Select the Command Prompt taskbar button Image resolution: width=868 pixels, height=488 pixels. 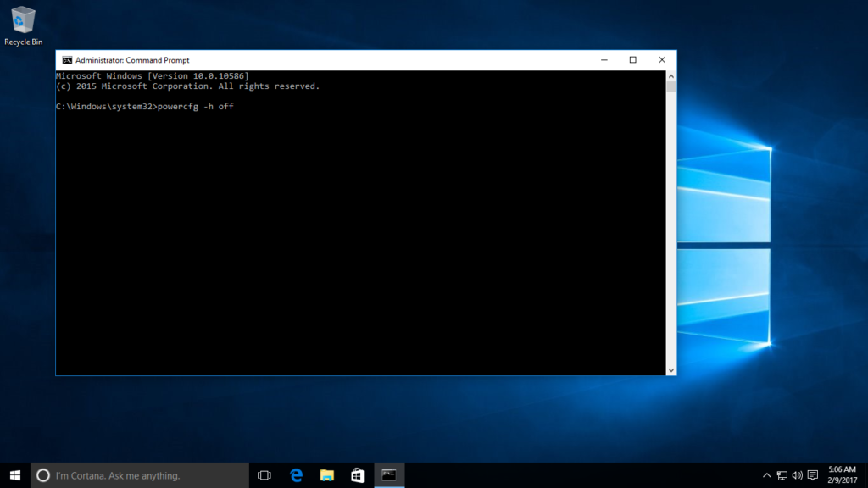[x=389, y=475]
